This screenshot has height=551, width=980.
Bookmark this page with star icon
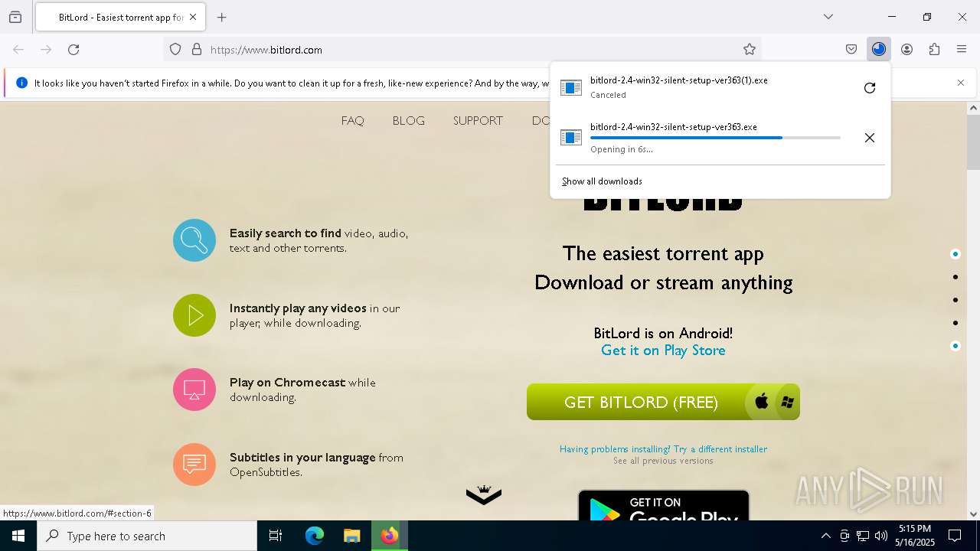click(x=750, y=49)
